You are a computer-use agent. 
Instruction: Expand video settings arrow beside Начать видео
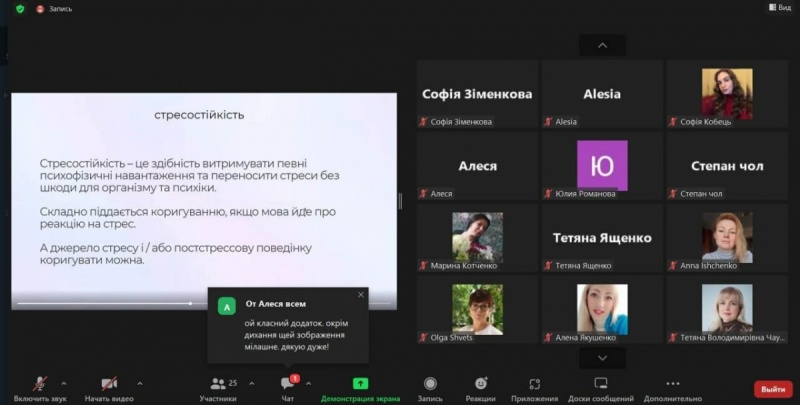(x=139, y=383)
